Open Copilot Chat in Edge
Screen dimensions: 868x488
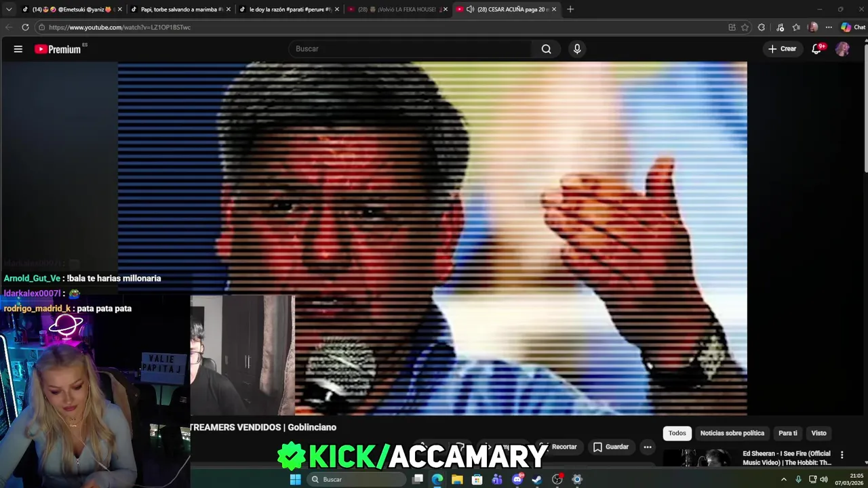[853, 27]
